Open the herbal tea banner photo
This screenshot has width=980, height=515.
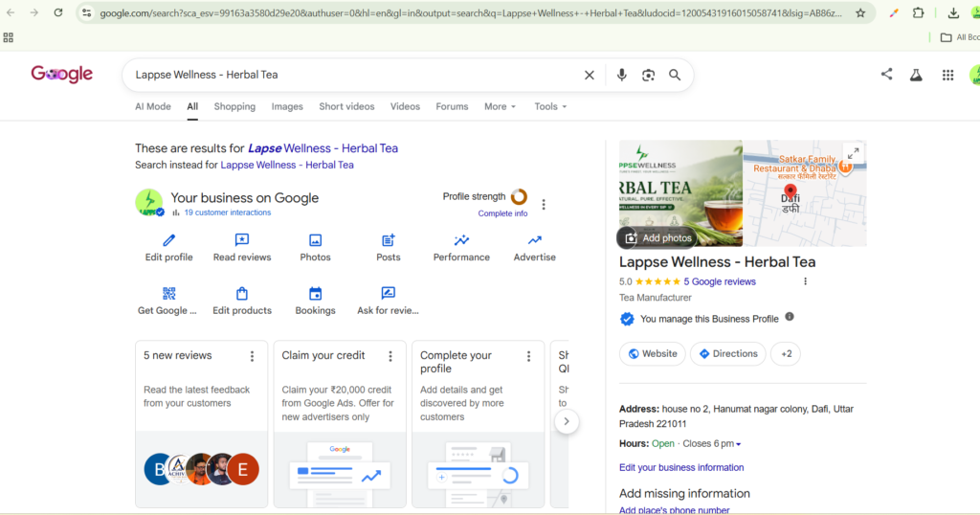680,193
